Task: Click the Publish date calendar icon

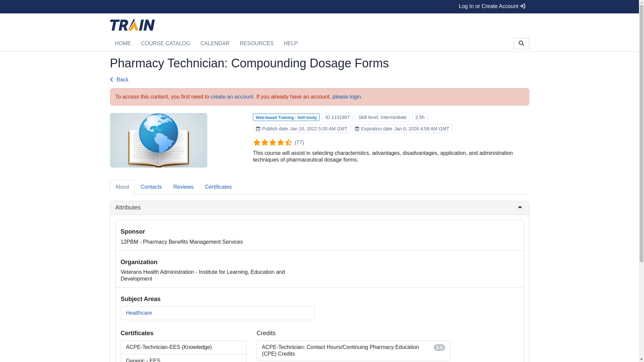Action: click(258, 129)
